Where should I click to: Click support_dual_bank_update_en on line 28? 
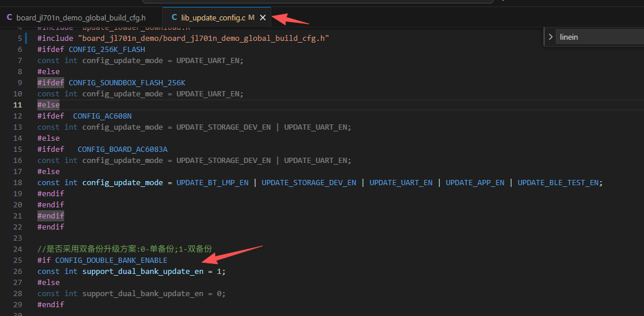(x=143, y=294)
